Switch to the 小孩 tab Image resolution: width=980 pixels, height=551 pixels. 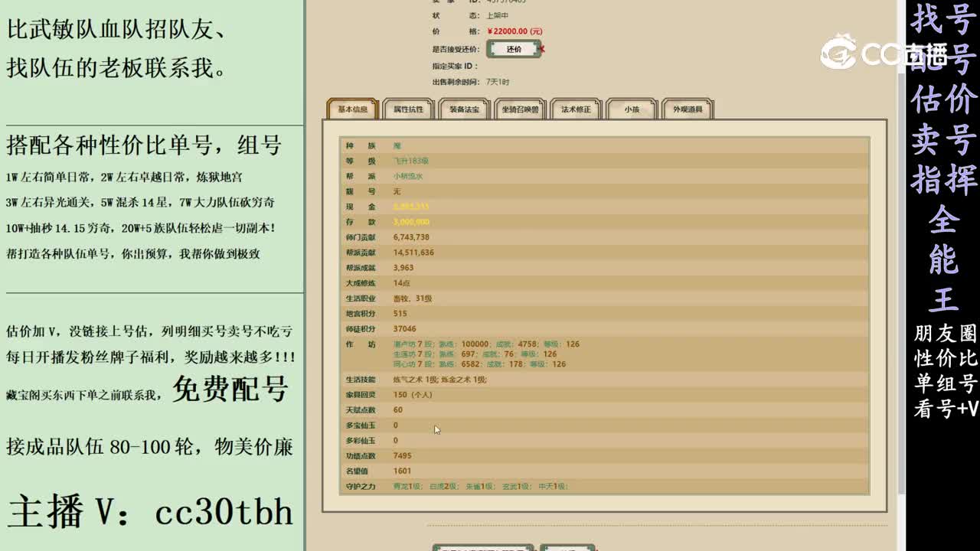[632, 109]
